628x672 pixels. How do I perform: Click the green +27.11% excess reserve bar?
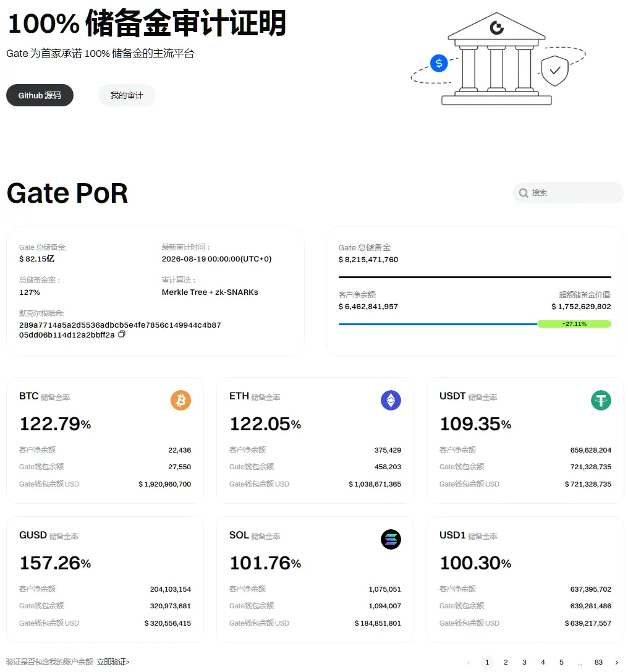574,324
